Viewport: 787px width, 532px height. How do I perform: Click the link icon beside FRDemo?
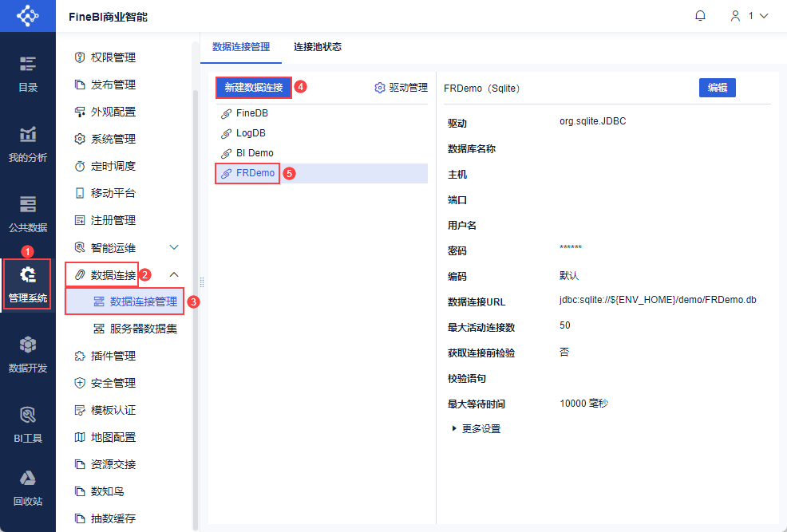(227, 174)
